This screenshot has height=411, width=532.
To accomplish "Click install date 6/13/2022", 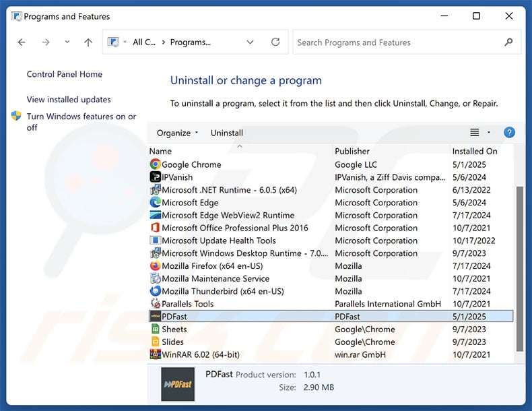I will [471, 190].
